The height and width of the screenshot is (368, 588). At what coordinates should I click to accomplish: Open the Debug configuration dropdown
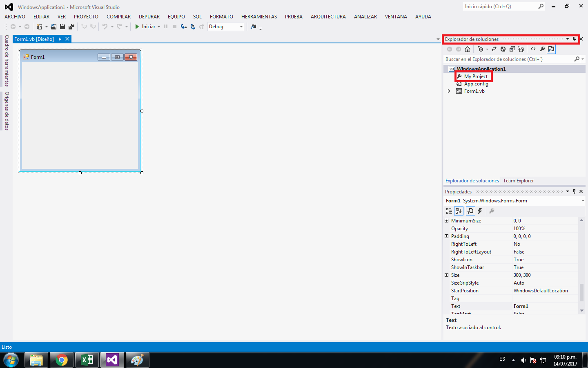click(241, 26)
